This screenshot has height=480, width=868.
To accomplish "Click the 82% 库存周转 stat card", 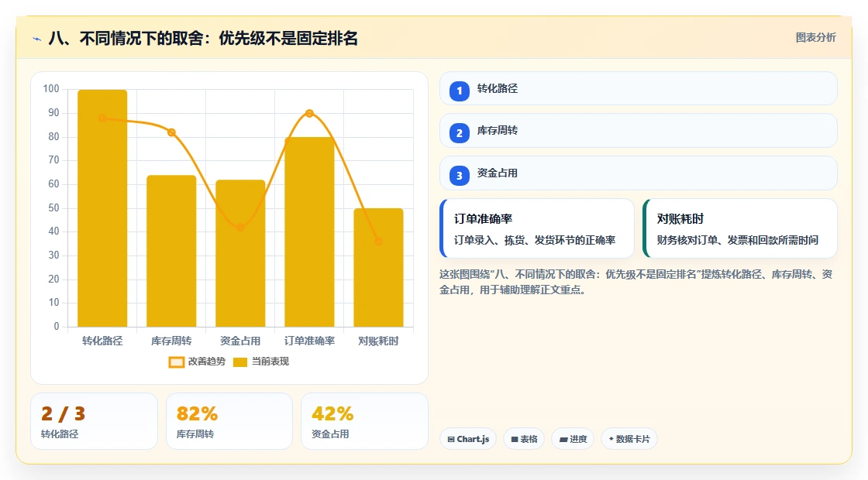I will (229, 421).
